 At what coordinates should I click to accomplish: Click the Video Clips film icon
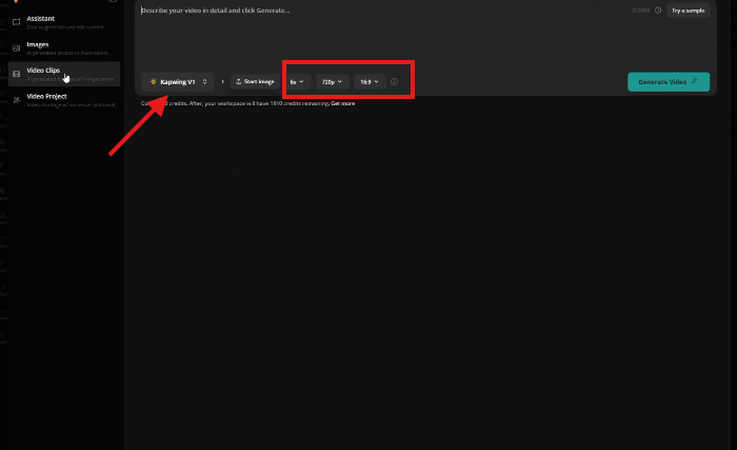coord(16,74)
